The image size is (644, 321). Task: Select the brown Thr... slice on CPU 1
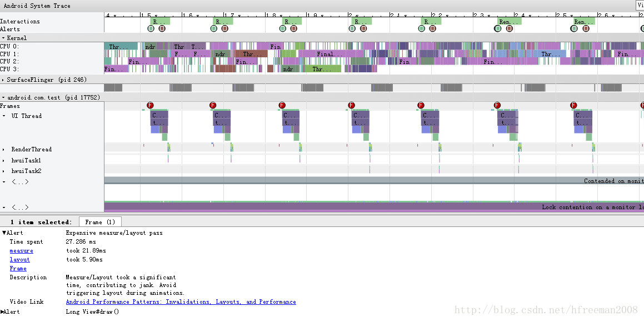251,54
